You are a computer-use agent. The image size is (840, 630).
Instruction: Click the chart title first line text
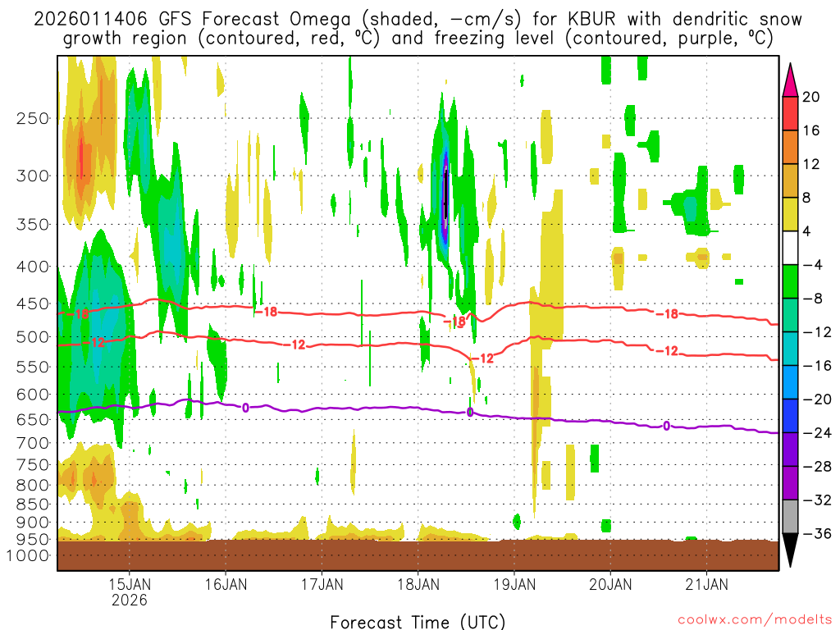point(418,20)
